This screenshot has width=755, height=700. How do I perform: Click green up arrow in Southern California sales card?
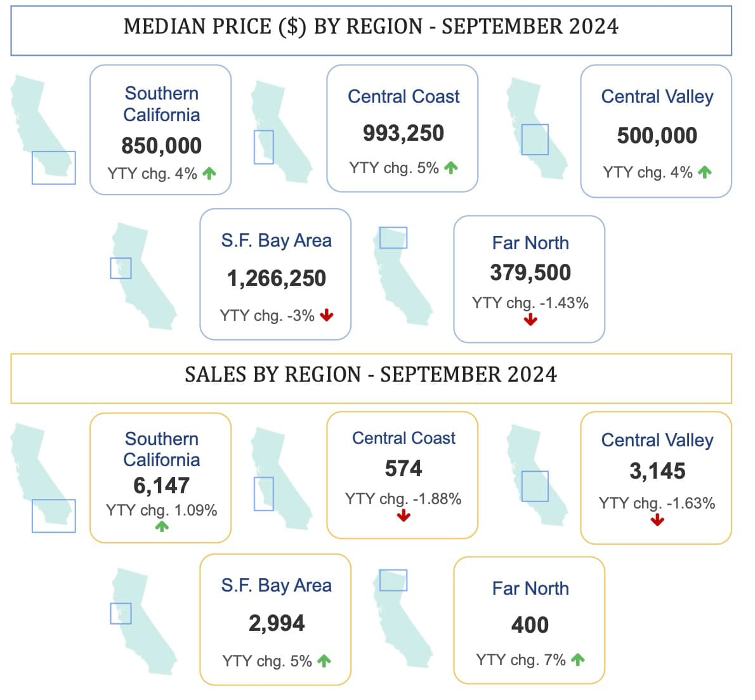click(162, 526)
